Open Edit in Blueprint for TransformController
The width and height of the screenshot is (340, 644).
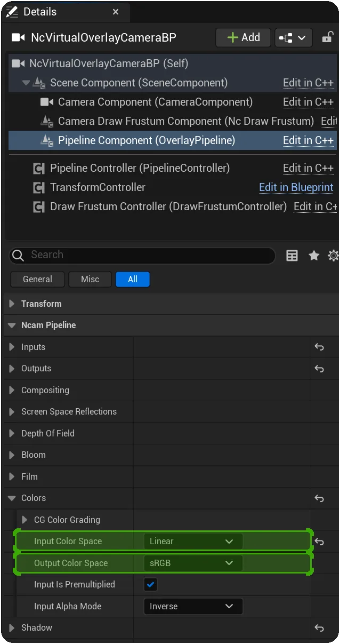296,187
